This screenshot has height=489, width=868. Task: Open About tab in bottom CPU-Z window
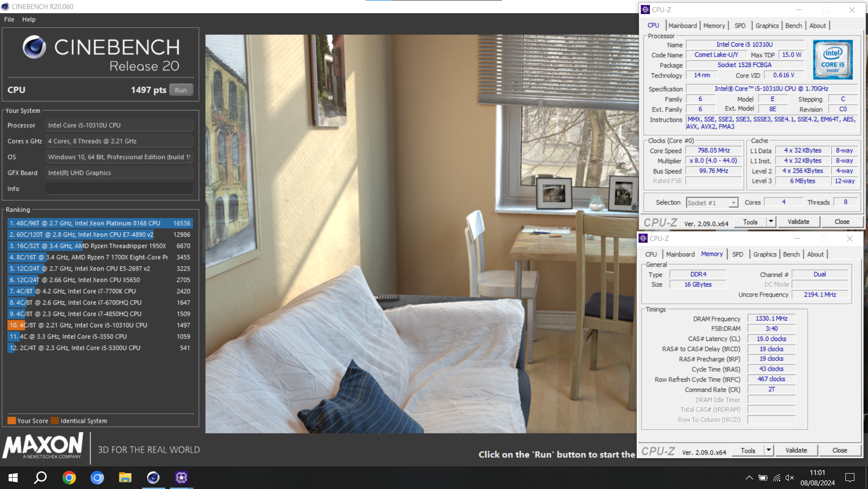815,254
